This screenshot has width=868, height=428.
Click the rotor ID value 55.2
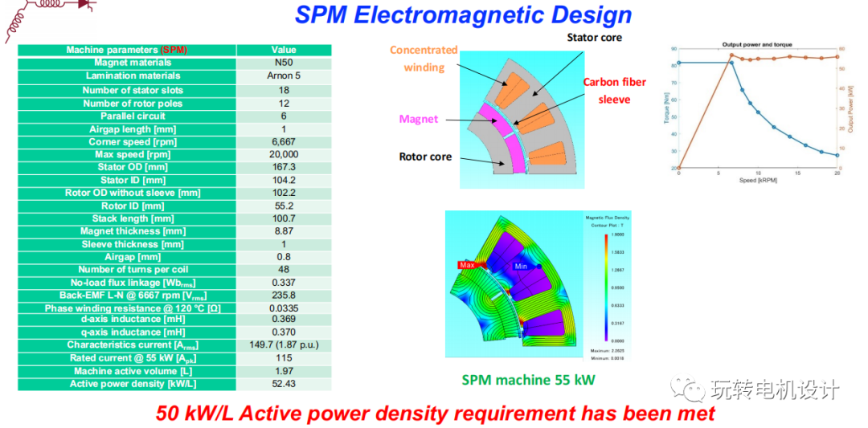284,206
